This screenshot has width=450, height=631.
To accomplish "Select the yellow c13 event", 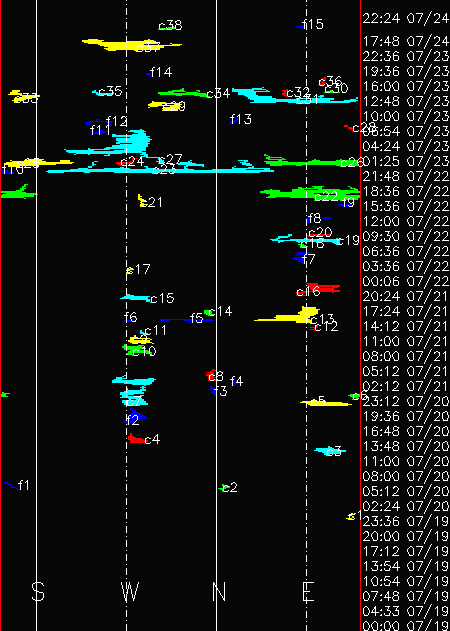I will click(289, 316).
